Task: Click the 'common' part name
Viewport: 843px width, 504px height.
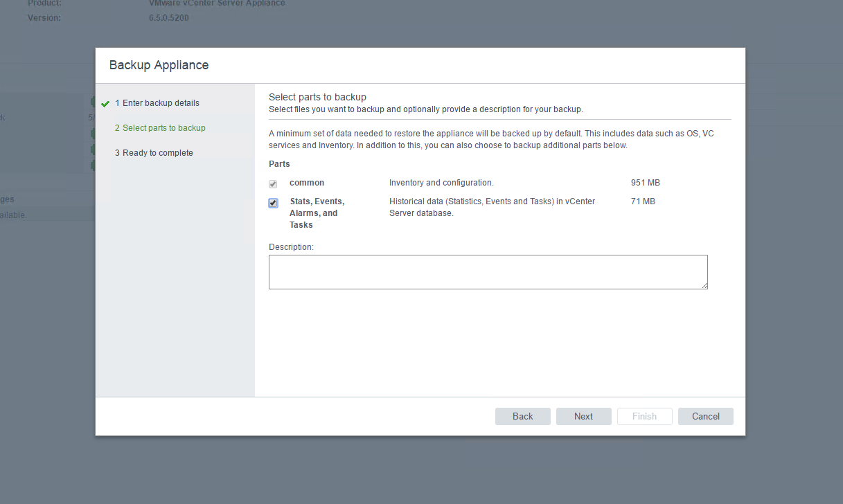Action: tap(307, 183)
